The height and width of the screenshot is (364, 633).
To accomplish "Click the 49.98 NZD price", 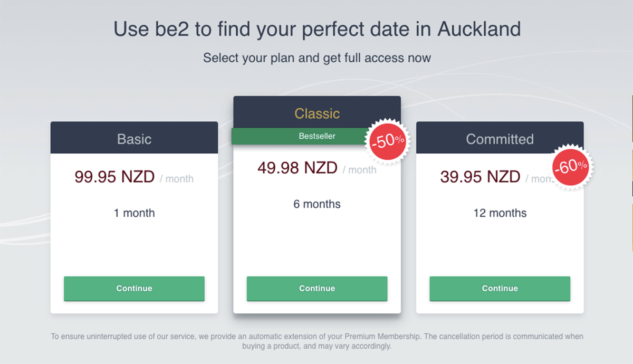I will point(298,168).
